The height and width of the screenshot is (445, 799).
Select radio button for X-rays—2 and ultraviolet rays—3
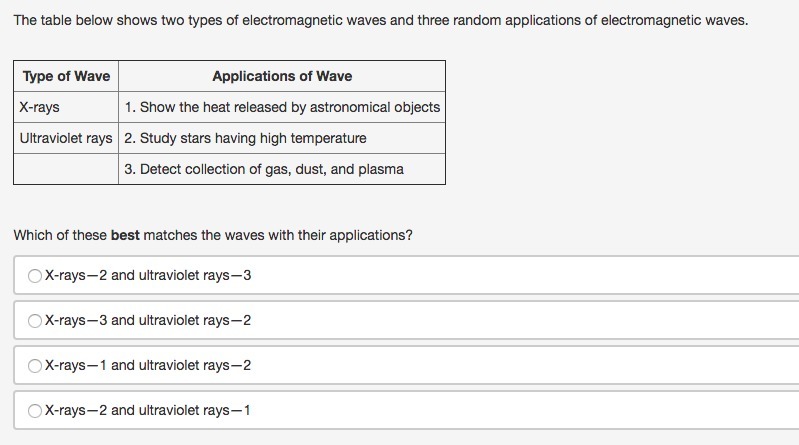pyautogui.click(x=35, y=276)
